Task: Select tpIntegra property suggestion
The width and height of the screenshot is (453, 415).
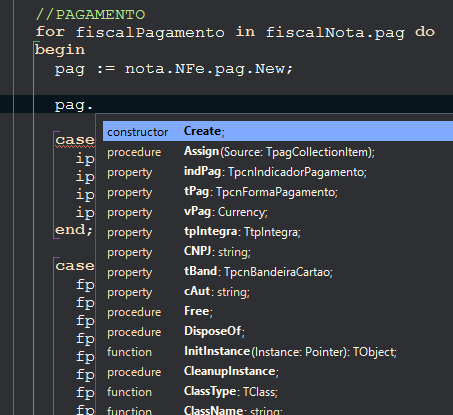Action: point(278,232)
